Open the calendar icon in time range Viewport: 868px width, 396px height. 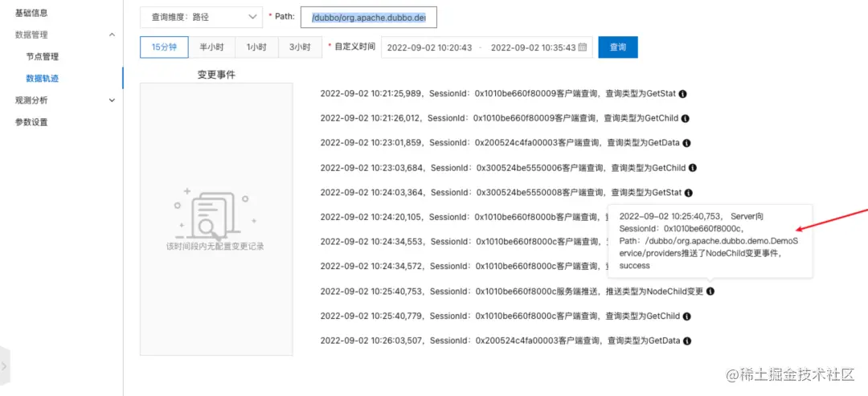click(583, 47)
